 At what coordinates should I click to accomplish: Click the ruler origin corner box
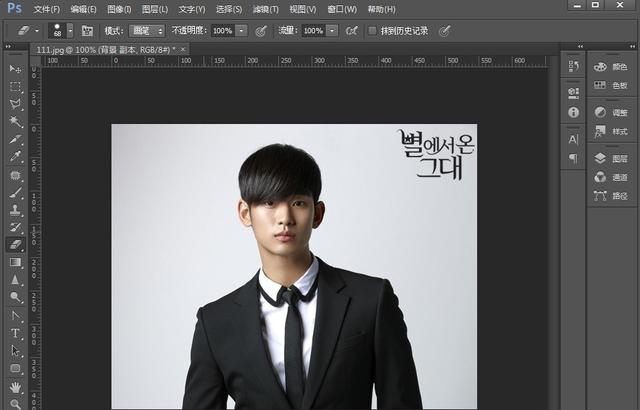36,61
